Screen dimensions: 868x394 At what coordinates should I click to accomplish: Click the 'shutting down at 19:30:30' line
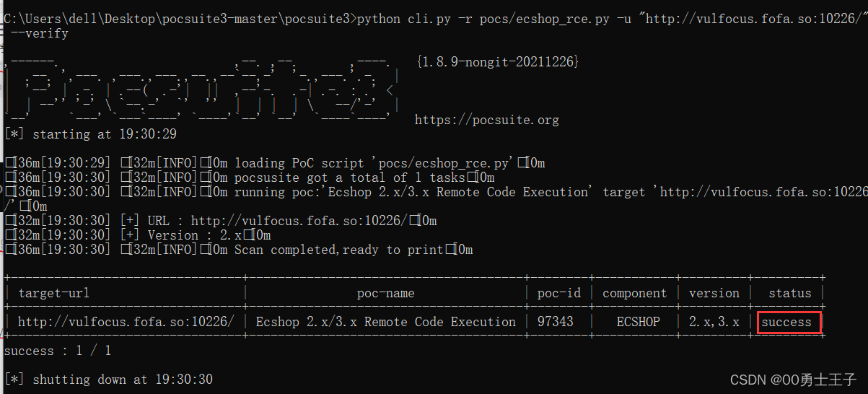108,380
